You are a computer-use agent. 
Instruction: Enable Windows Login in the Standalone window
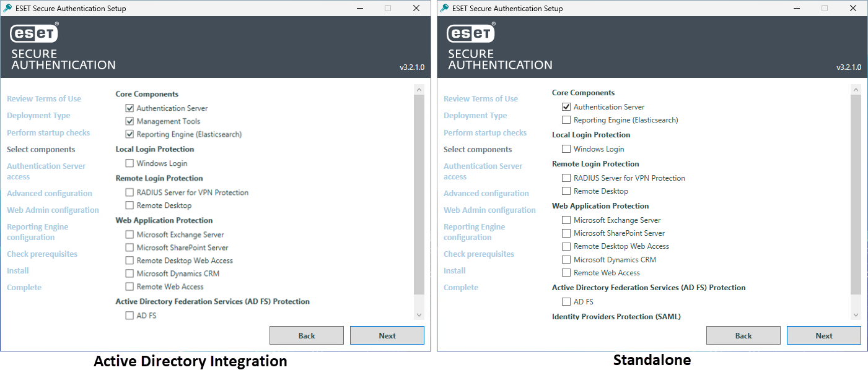point(566,149)
